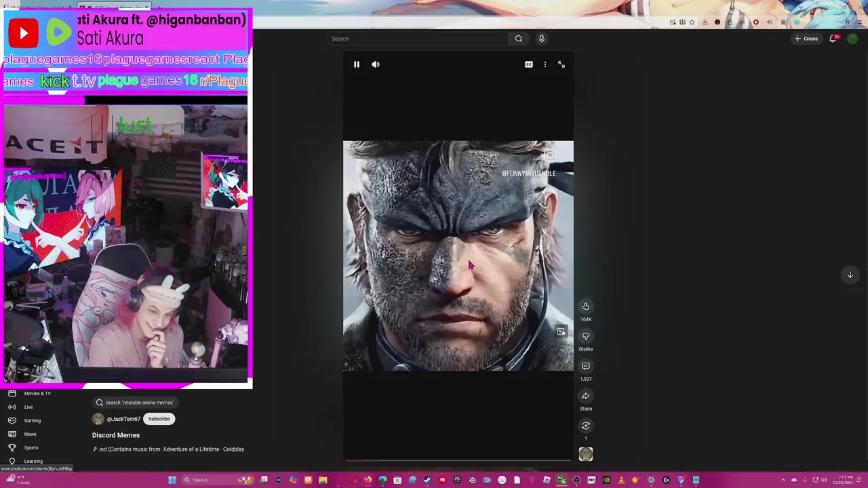Viewport: 868px width, 488px height.
Task: Open Sports in the sidebar
Action: [x=31, y=447]
